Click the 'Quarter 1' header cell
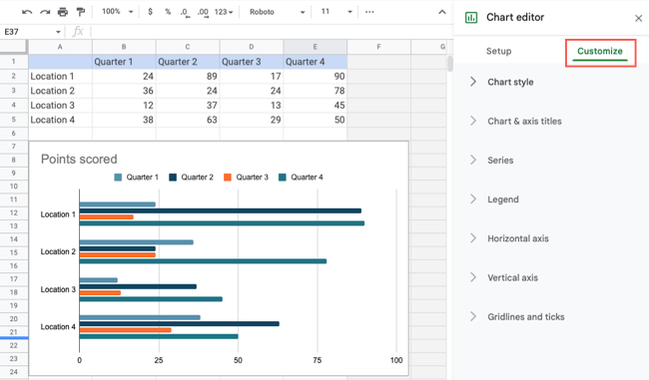649x380 pixels. click(x=124, y=62)
